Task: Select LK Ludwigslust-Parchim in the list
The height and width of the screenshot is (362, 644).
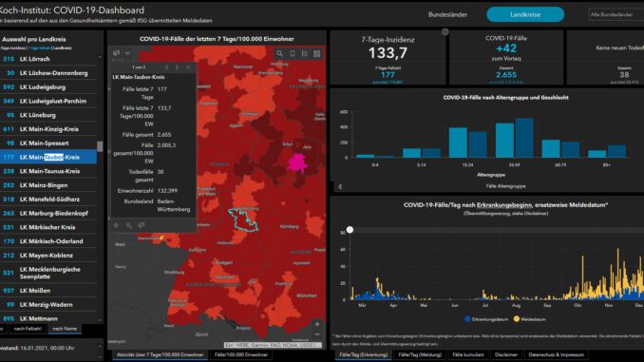Action: [48, 101]
